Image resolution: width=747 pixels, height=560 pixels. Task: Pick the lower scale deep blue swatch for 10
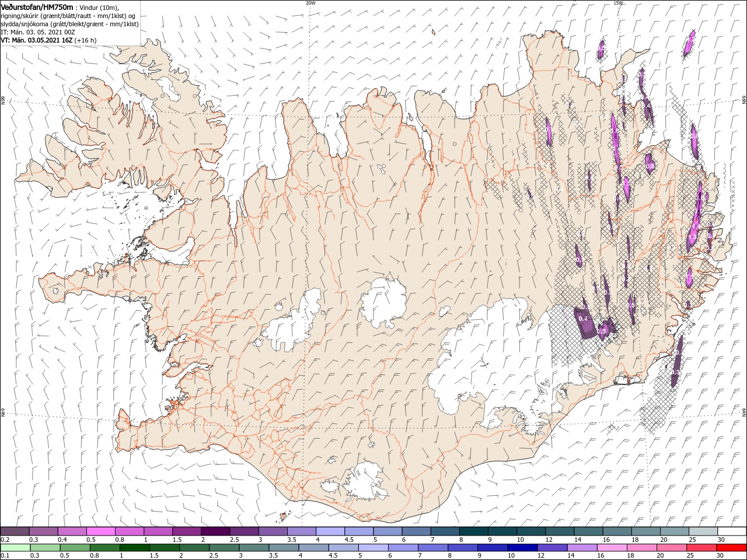[523, 548]
